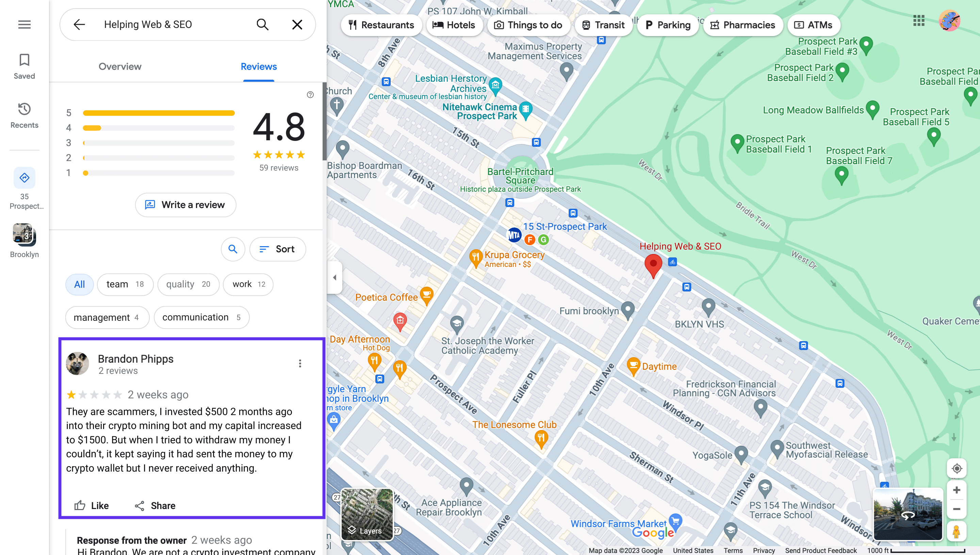
Task: Filter reviews by quality chip
Action: pos(188,284)
